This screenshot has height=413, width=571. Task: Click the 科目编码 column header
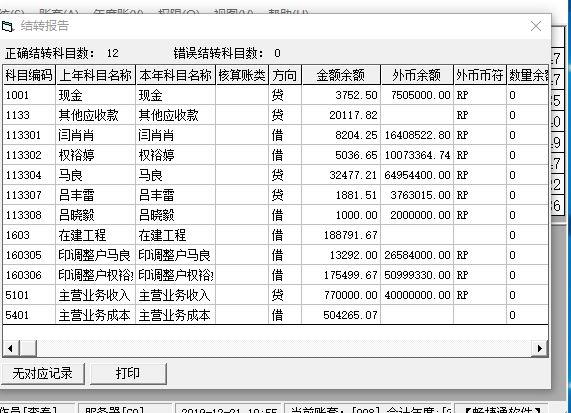tap(29, 75)
